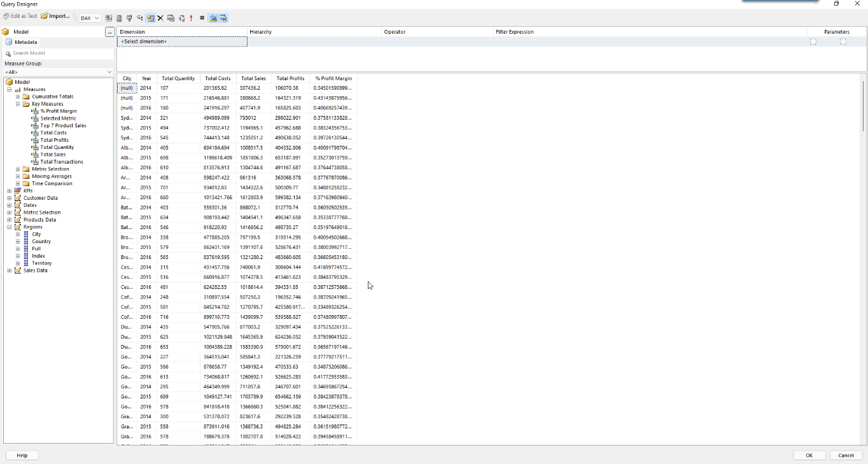Select the Total Profits measure in tree
868x464 pixels.
tap(55, 140)
